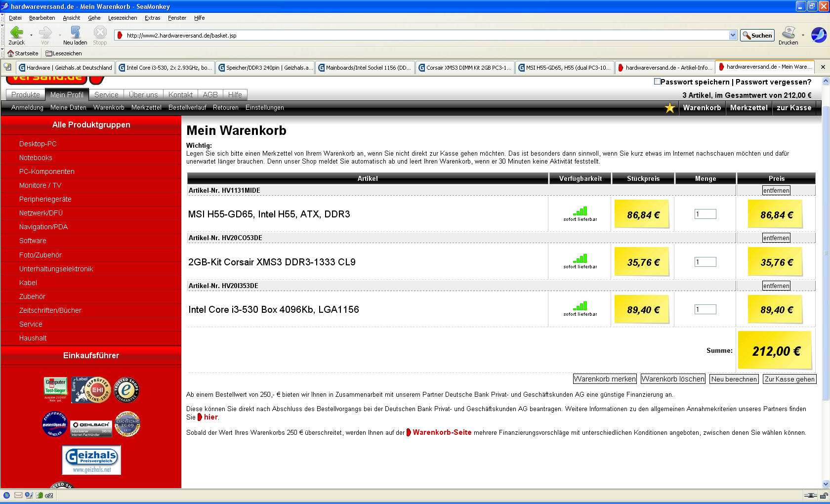The image size is (830, 504).
Task: Open the Datei menu
Action: [x=15, y=18]
